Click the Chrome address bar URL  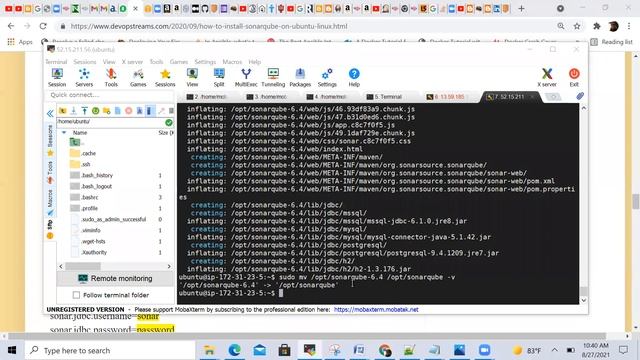[x=209, y=26]
